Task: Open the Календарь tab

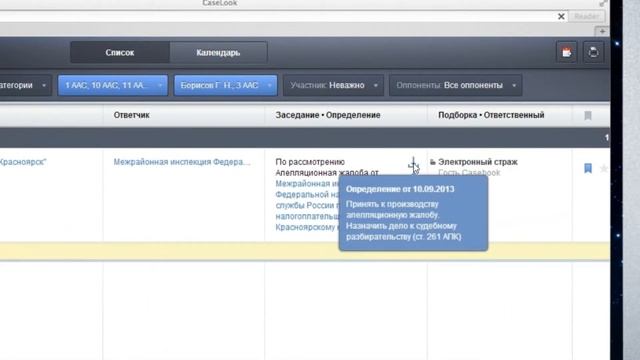Action: [x=218, y=53]
